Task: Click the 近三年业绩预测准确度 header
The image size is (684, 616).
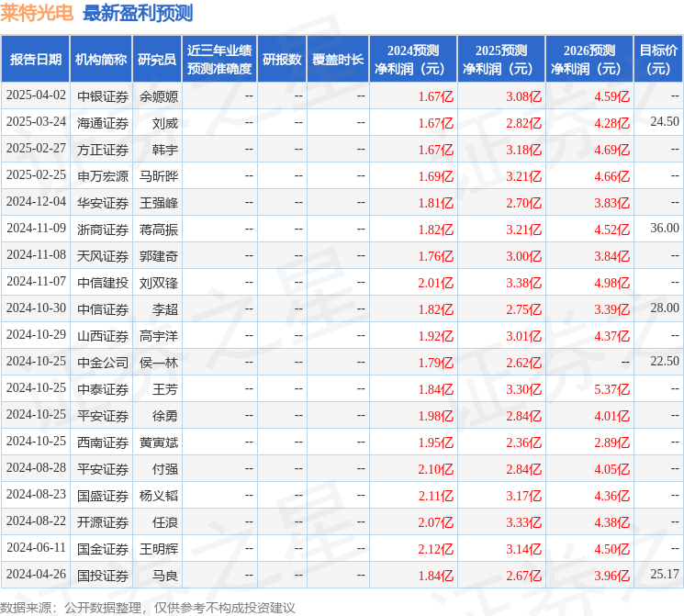Action: pos(219,60)
